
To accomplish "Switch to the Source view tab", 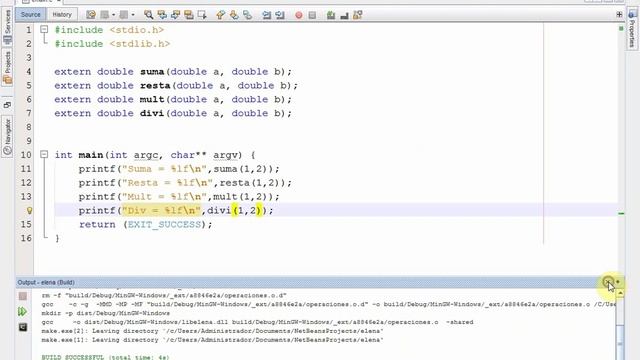I will click(31, 15).
